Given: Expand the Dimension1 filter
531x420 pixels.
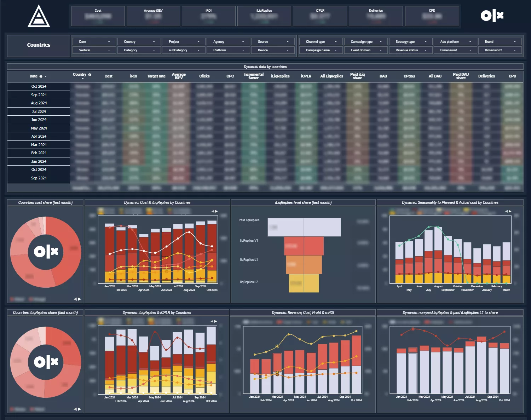Looking at the screenshot, I should [455, 50].
